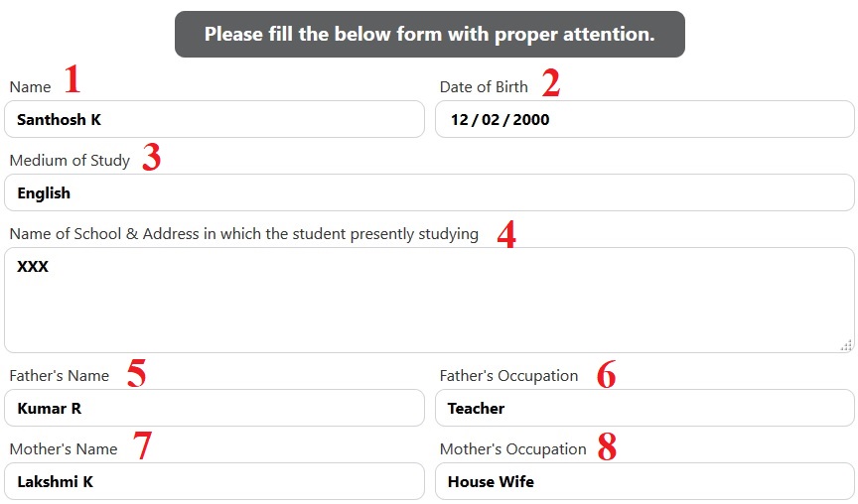Click the "Medium of Study" label
Image resolution: width=858 pixels, height=504 pixels.
(x=70, y=161)
